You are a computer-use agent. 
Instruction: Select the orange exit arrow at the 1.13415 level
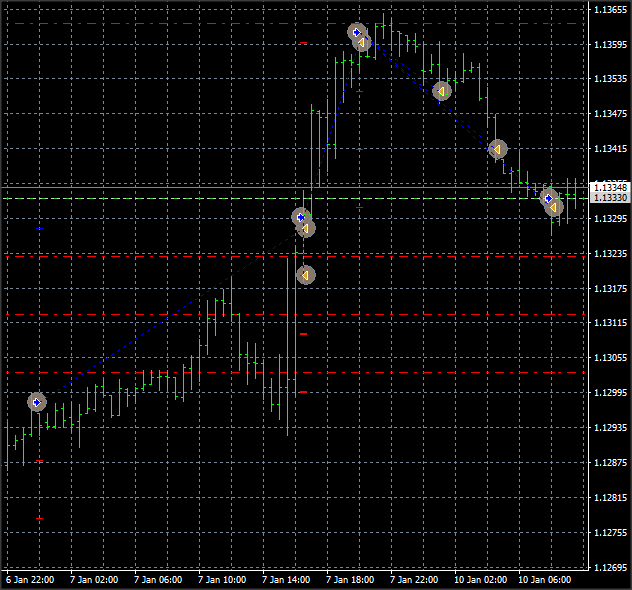(498, 149)
